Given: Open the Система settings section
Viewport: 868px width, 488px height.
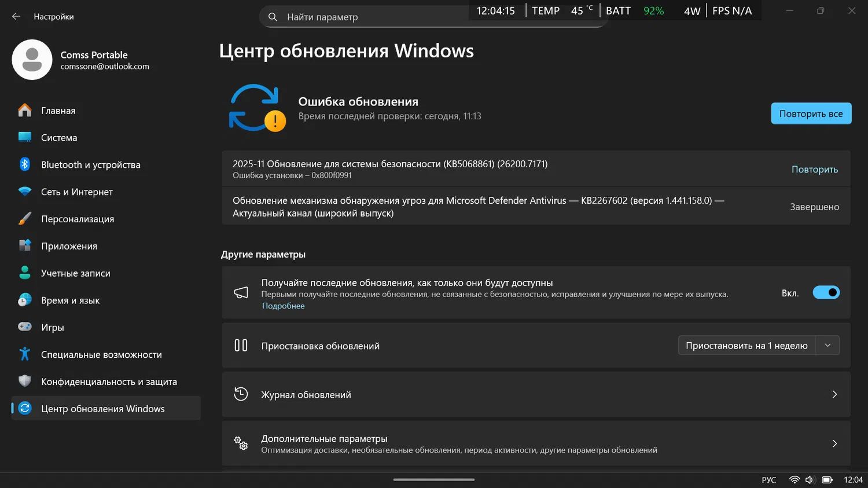Looking at the screenshot, I should (x=106, y=137).
